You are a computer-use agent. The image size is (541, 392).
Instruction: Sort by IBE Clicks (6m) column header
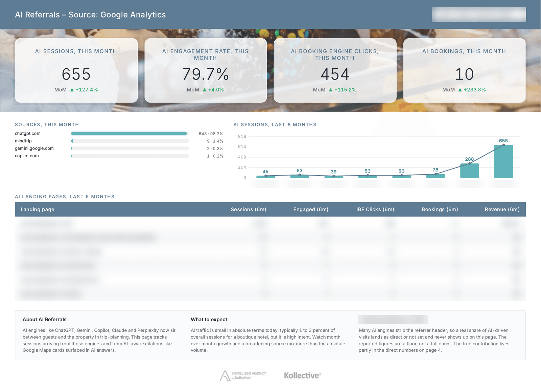tap(375, 209)
